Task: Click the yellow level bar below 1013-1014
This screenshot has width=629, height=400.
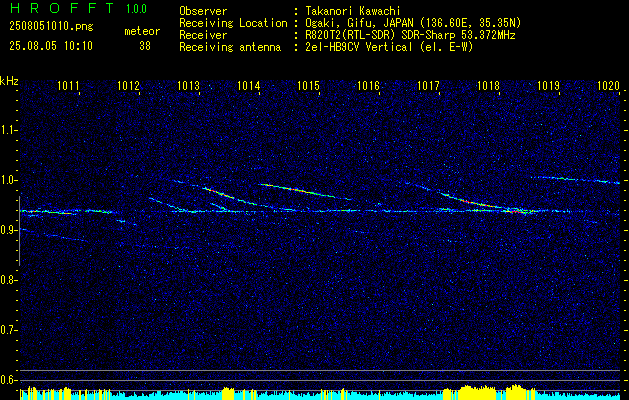Action: point(228,393)
